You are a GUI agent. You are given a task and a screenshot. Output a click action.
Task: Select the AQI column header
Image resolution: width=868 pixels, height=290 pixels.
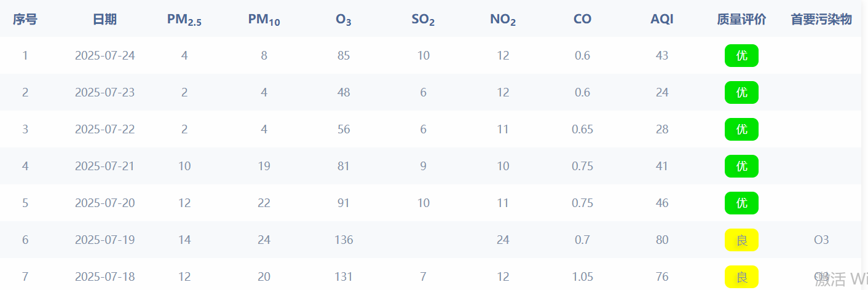click(x=662, y=19)
